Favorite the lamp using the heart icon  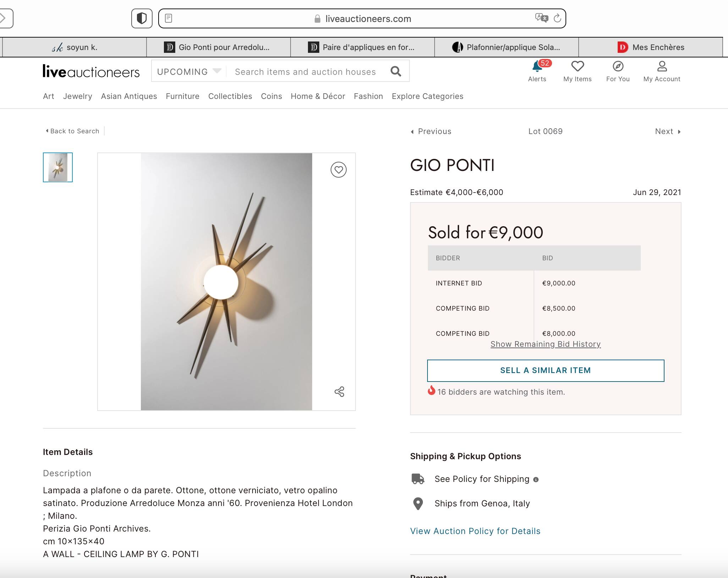[x=339, y=170]
